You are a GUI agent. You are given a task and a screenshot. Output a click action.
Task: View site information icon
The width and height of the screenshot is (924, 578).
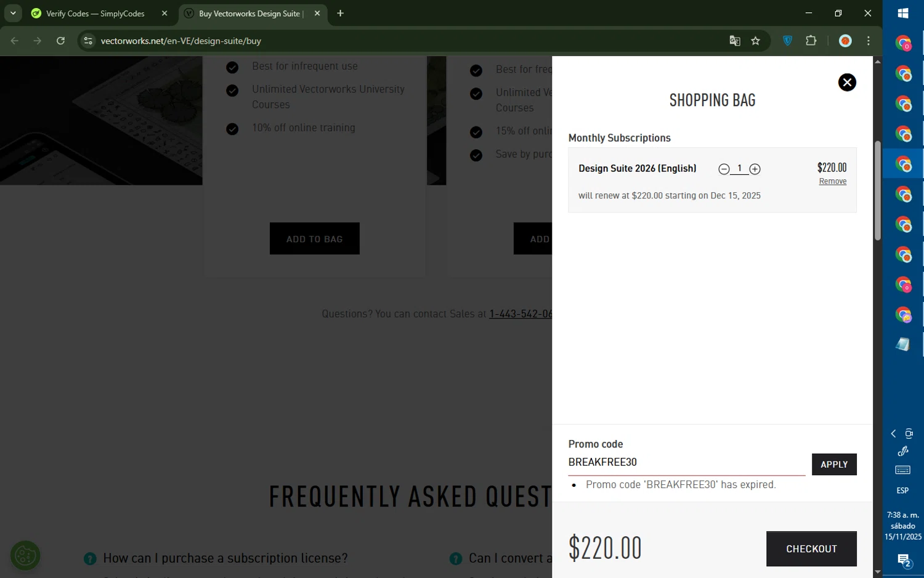(x=88, y=41)
